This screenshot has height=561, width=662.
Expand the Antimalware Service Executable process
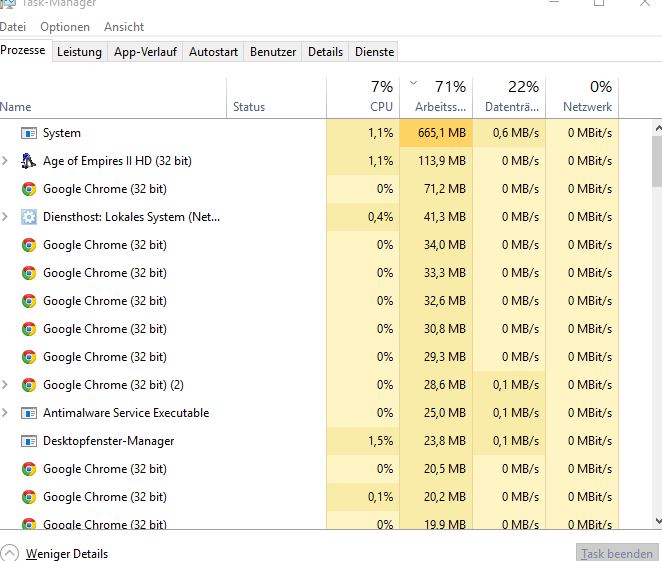[x=5, y=413]
